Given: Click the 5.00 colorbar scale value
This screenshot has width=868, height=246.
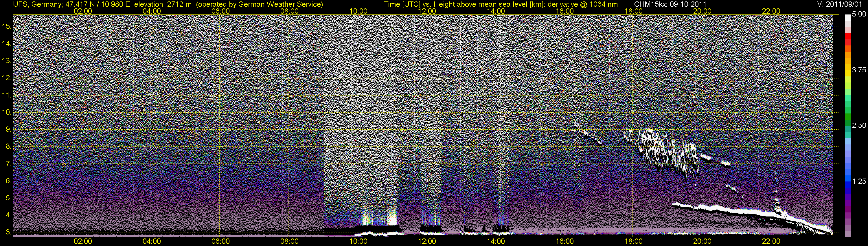Looking at the screenshot, I should (859, 14).
